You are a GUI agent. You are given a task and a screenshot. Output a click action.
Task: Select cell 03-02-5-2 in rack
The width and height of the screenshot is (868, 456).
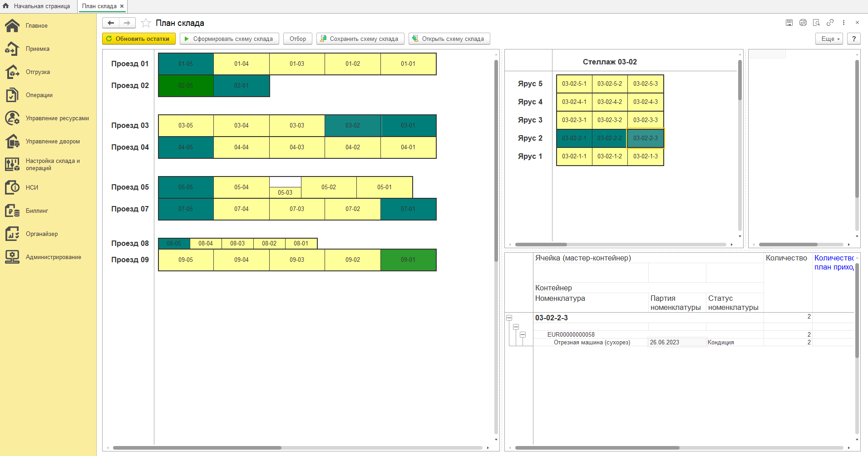point(610,84)
